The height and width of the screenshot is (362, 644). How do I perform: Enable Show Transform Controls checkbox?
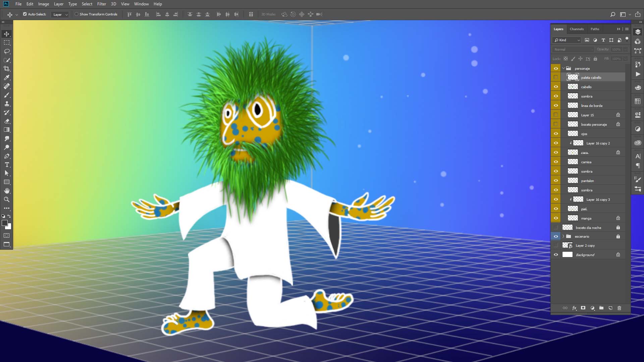pos(76,14)
